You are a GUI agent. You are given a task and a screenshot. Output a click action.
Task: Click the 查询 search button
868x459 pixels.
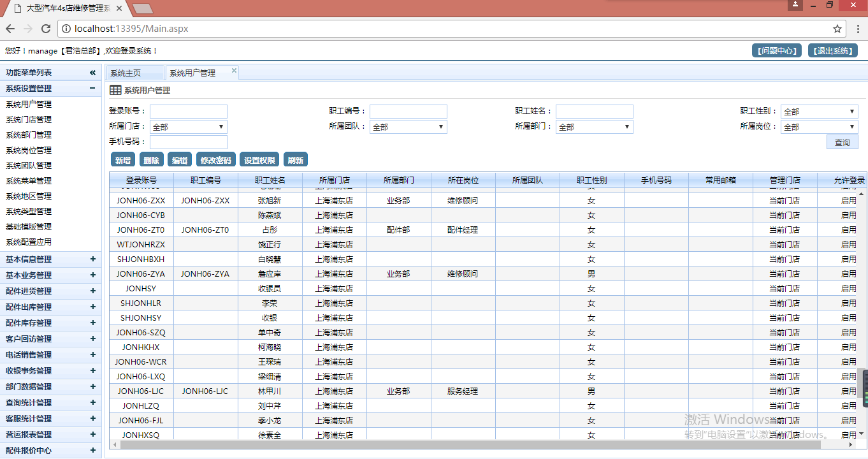(x=843, y=142)
